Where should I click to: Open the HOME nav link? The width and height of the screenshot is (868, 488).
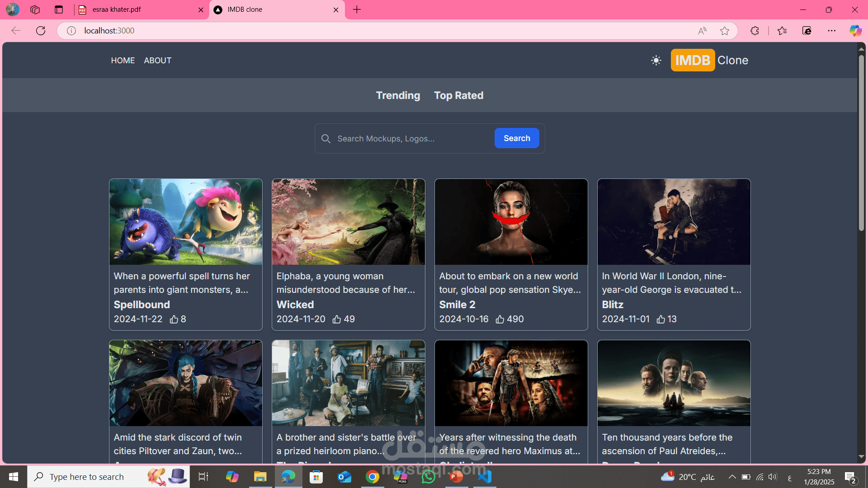pos(123,61)
